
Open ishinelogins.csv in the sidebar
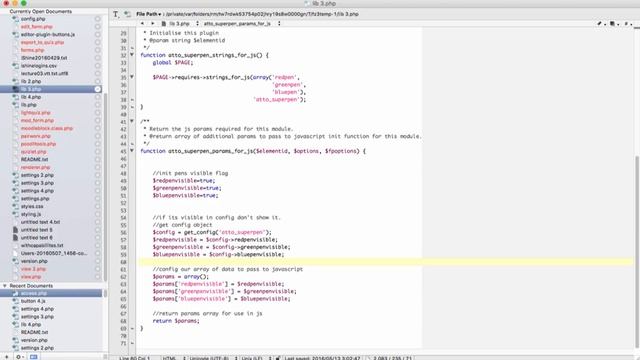pyautogui.click(x=39, y=66)
